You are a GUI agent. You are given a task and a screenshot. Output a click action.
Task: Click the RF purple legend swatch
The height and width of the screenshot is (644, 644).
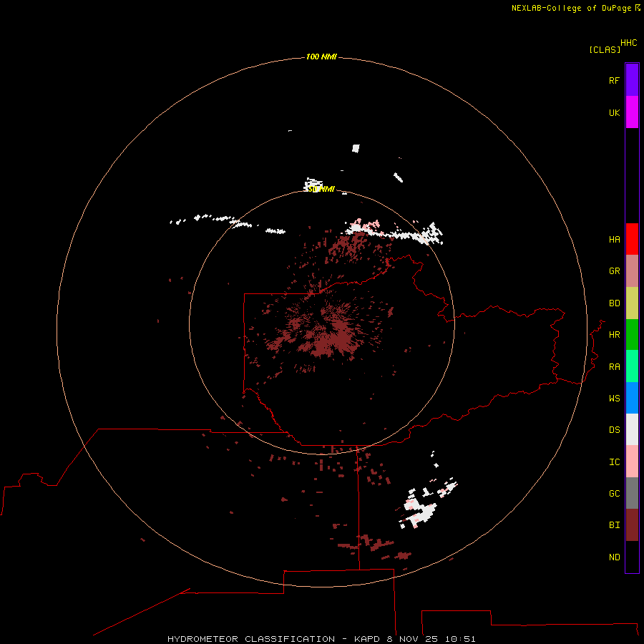[632, 80]
